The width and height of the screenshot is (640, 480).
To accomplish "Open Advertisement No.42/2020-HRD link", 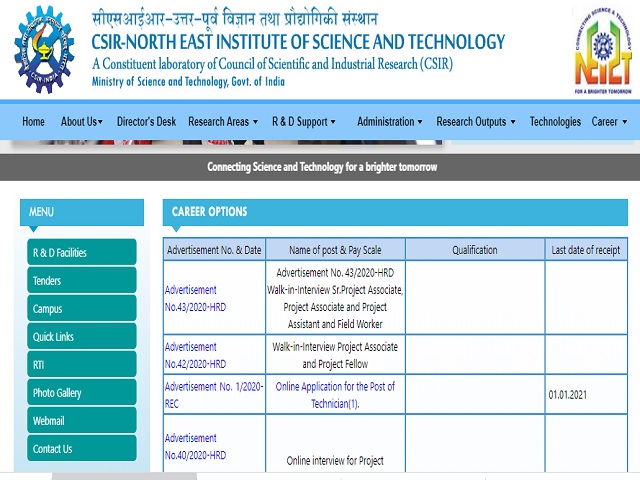I will (x=196, y=355).
